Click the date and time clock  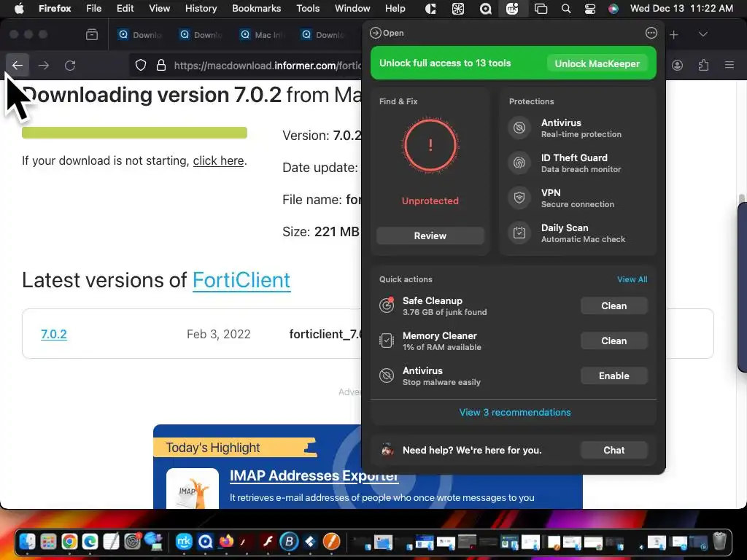point(681,9)
